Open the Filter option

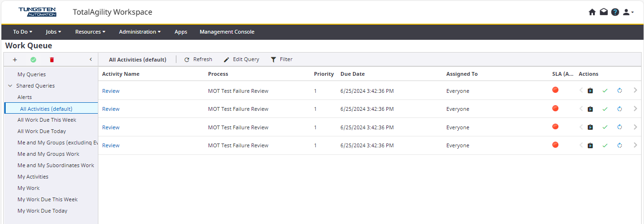tap(281, 60)
